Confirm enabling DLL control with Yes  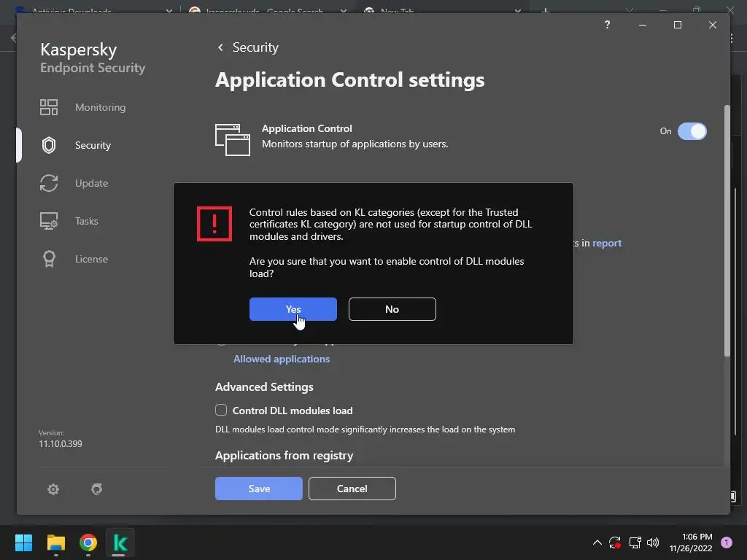(x=293, y=309)
